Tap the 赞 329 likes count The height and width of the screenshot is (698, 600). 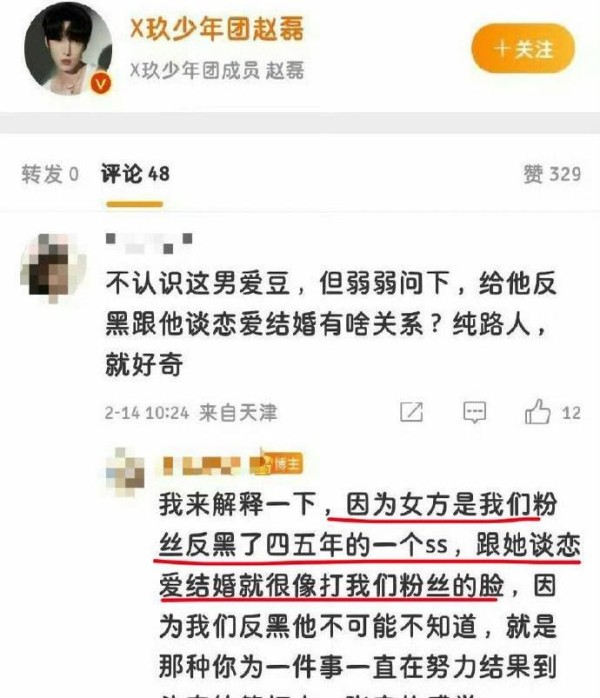[552, 174]
